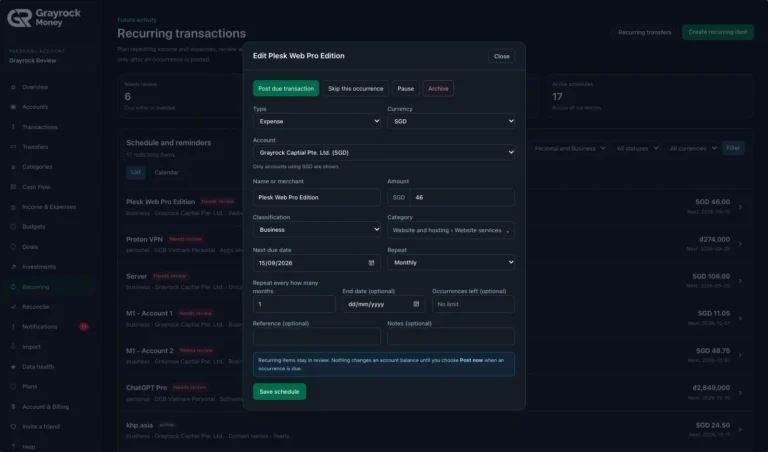Go to Reconcile in the sidebar
This screenshot has width=768, height=452.
point(35,307)
